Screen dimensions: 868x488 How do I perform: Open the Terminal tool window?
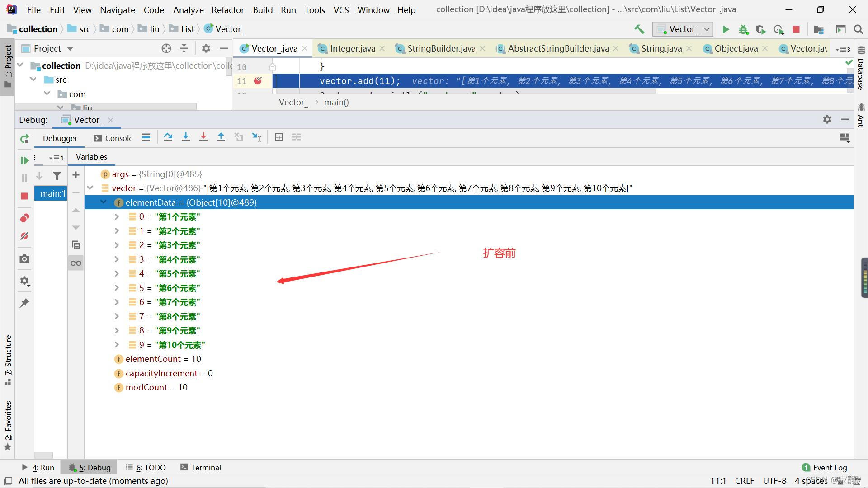pyautogui.click(x=201, y=467)
